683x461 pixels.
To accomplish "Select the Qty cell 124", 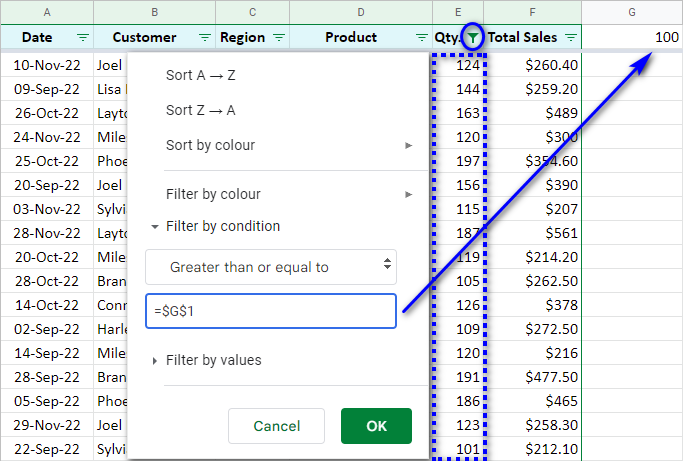I will tap(458, 65).
